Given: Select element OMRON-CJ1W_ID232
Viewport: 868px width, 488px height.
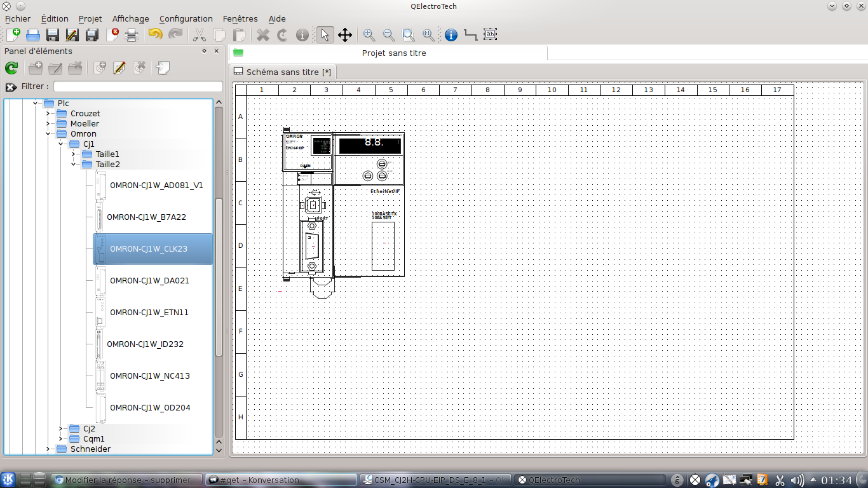Looking at the screenshot, I should 145,344.
